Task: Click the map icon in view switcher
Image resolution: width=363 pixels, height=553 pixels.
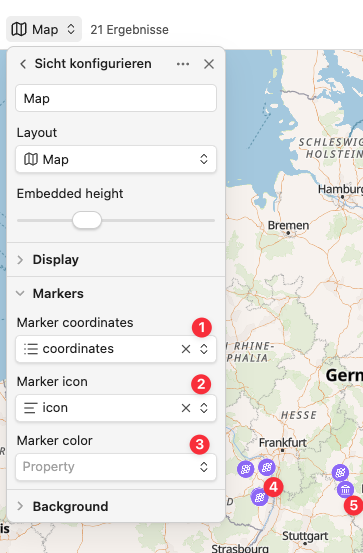Action: coord(19,29)
